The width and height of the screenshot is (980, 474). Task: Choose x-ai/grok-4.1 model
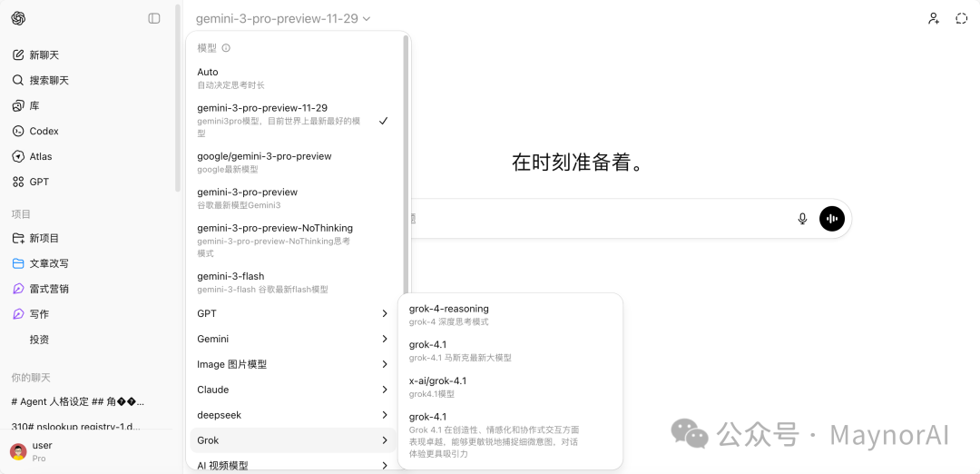(x=510, y=387)
